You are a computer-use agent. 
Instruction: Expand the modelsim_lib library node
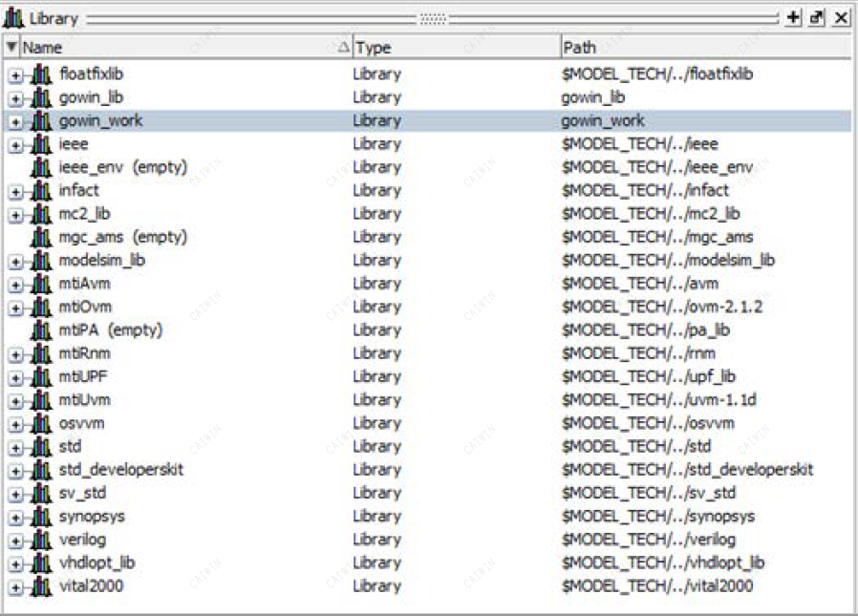pos(15,262)
